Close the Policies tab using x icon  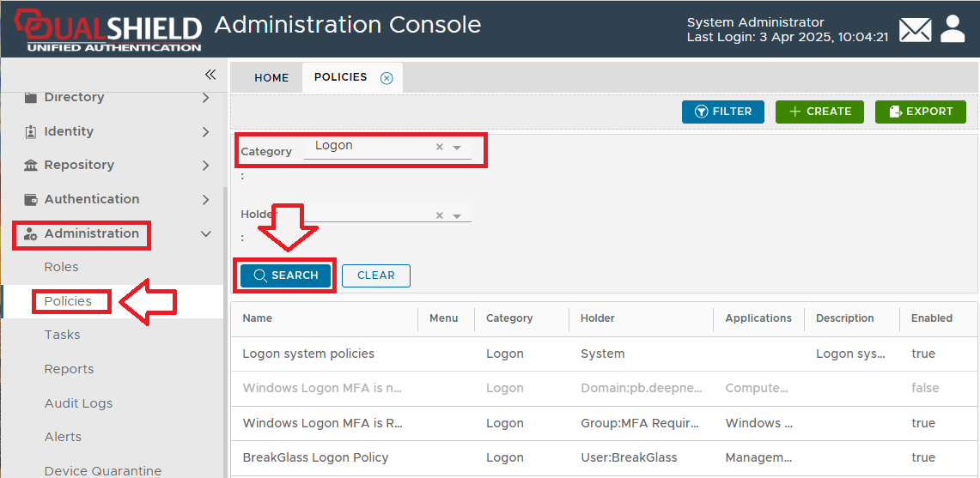387,78
